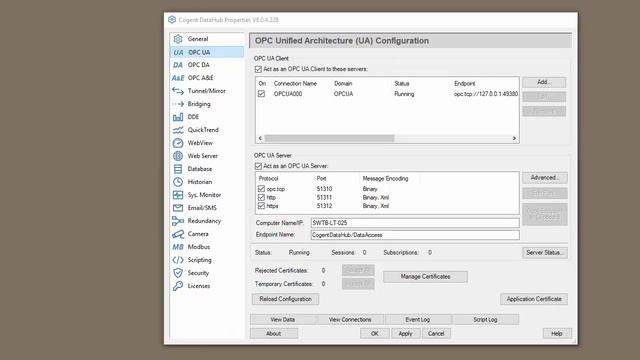
Task: Switch to Tunnel/Mirror section
Action: click(x=207, y=91)
